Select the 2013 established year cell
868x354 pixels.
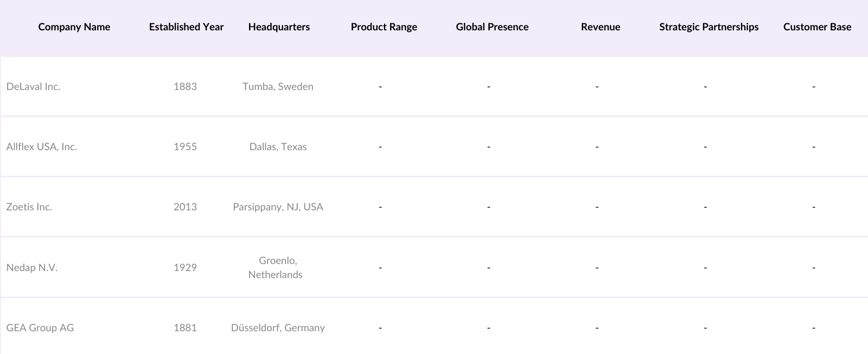185,207
